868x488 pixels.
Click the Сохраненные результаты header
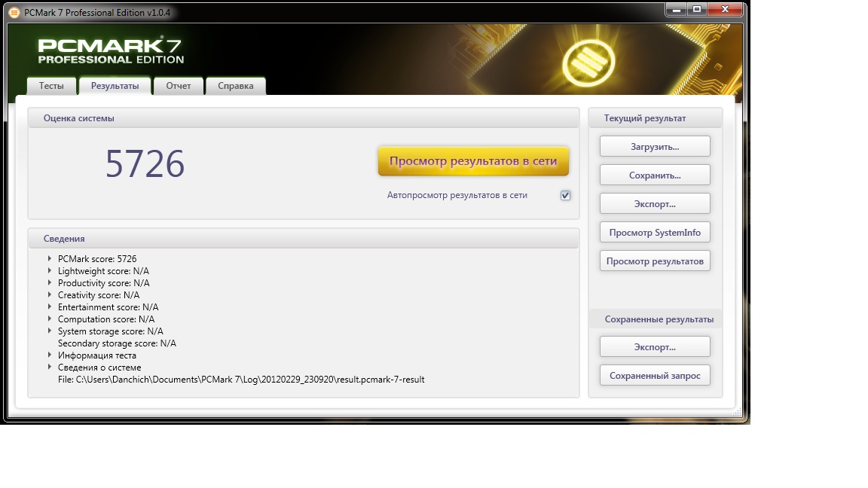[656, 319]
